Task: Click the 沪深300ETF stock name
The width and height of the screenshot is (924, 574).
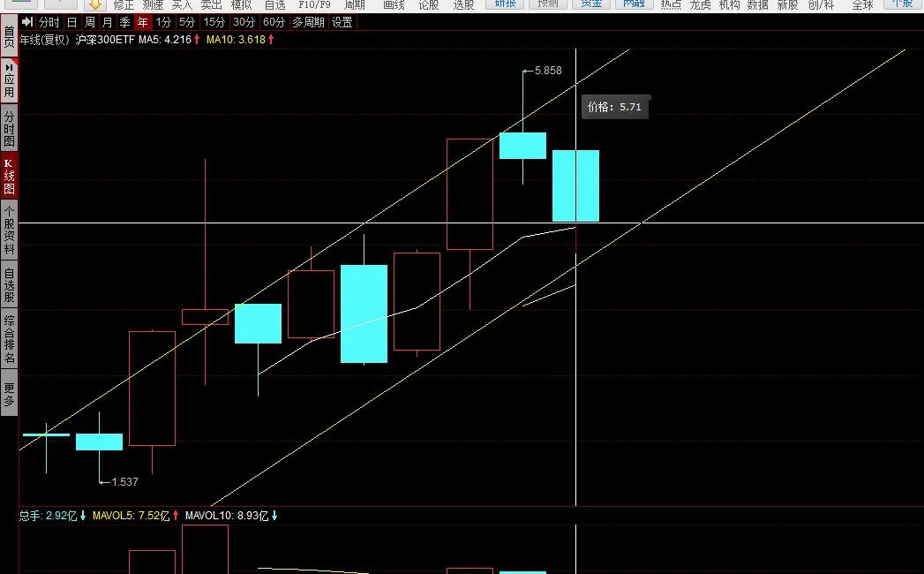Action: (106, 40)
